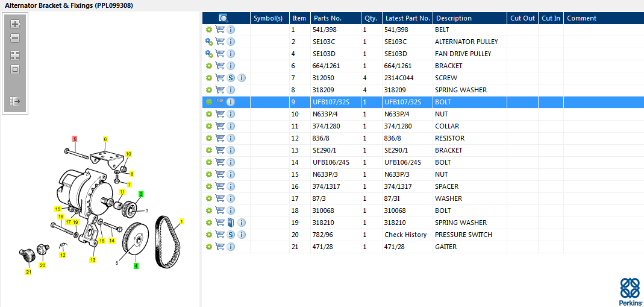The image size is (644, 307).
Task: Select callout 6 on the diagram
Action: [105, 139]
